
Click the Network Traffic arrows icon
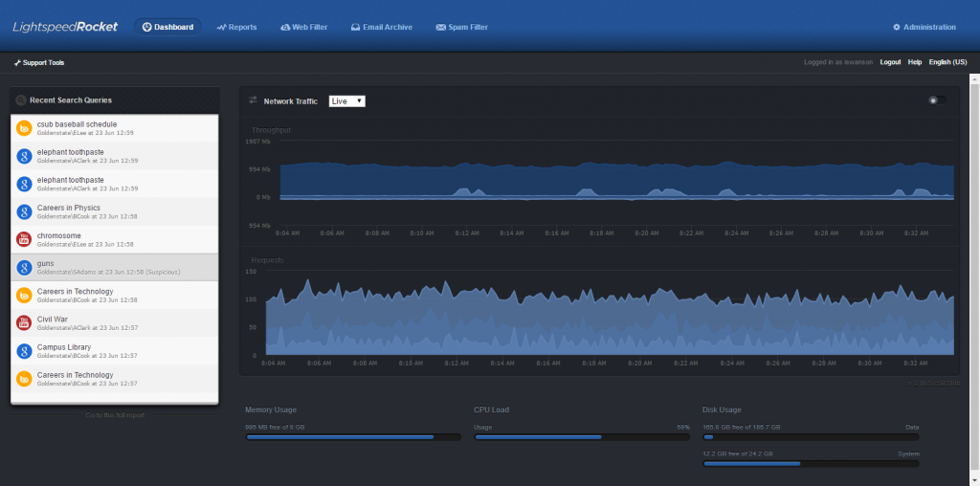(x=253, y=99)
